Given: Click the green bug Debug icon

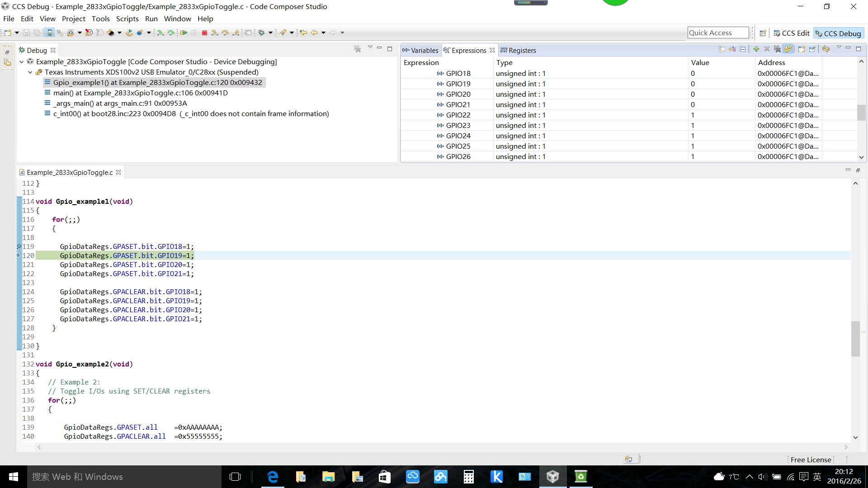Looking at the screenshot, I should (x=261, y=33).
